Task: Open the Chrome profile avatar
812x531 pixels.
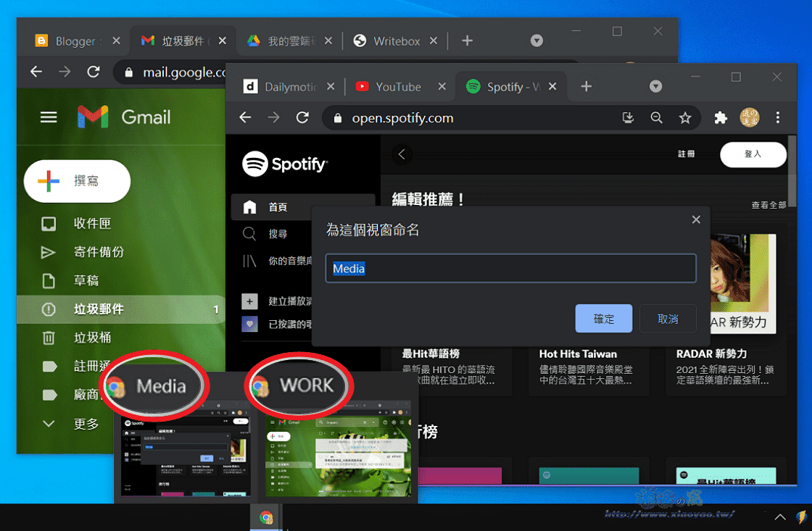Action: coord(750,117)
